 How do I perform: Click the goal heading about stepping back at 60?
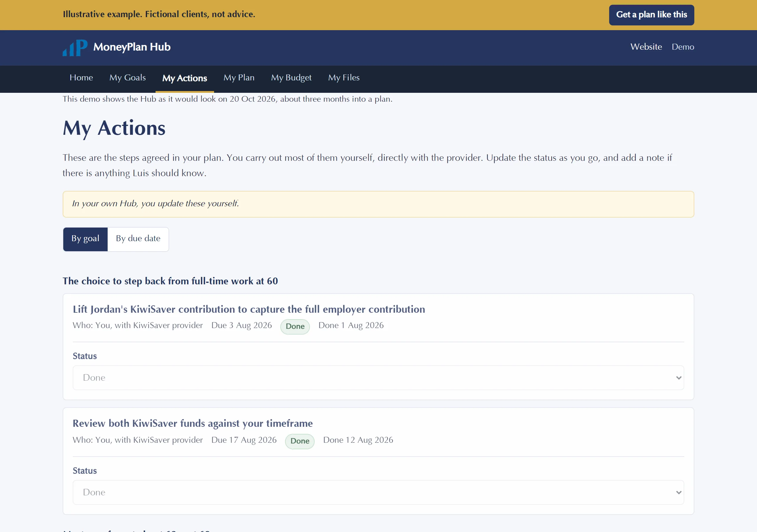pos(170,281)
